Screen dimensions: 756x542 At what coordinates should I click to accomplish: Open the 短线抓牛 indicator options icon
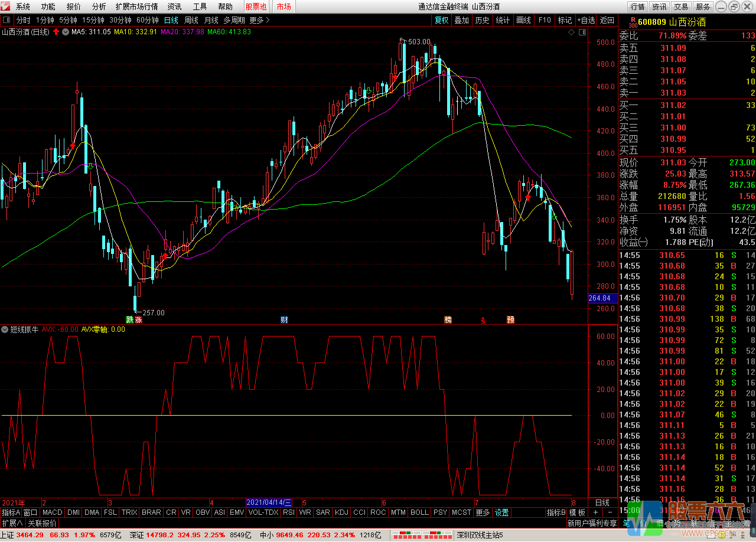click(5, 329)
